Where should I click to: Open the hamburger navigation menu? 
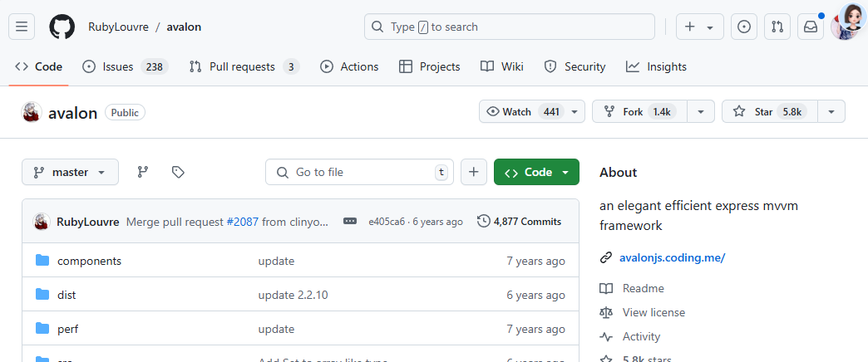(x=22, y=27)
